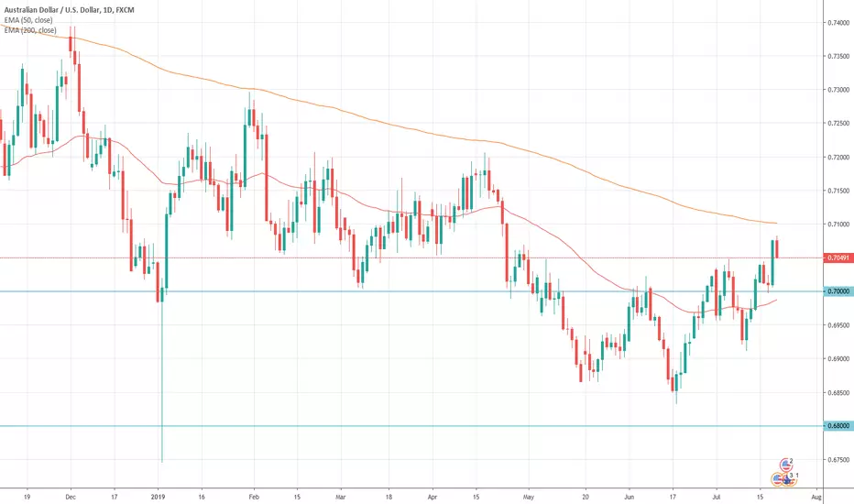
Task: Click the 0.74000 price axis label
Action: click(838, 23)
